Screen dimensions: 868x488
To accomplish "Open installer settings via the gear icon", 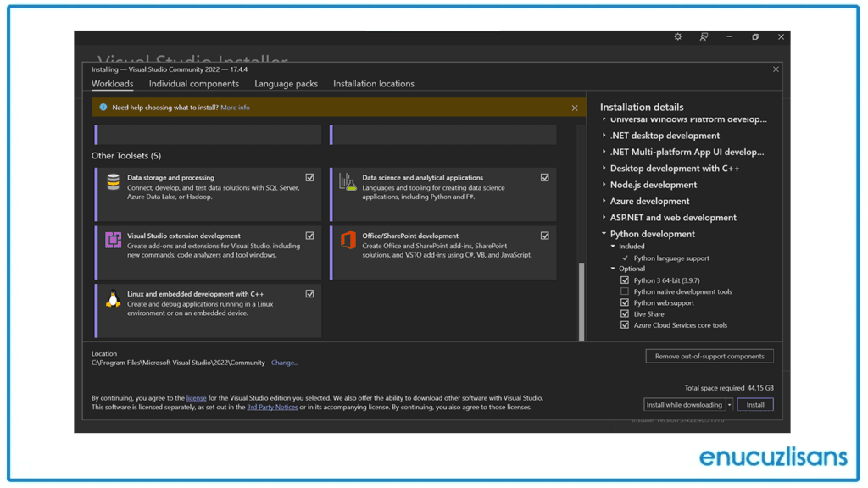I will pyautogui.click(x=677, y=36).
